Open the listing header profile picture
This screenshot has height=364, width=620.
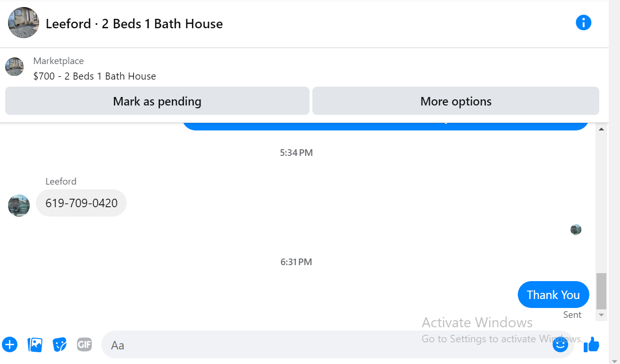[x=24, y=23]
